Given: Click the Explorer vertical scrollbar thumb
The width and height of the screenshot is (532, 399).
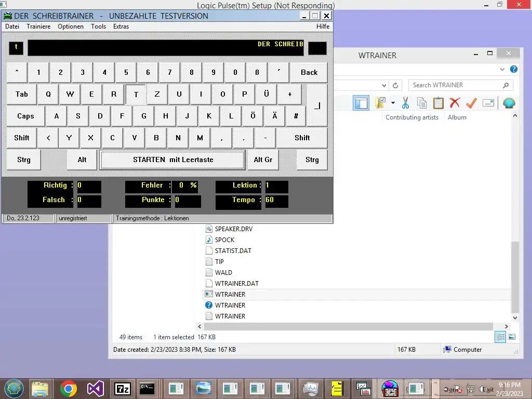Looking at the screenshot, I should tap(515, 277).
